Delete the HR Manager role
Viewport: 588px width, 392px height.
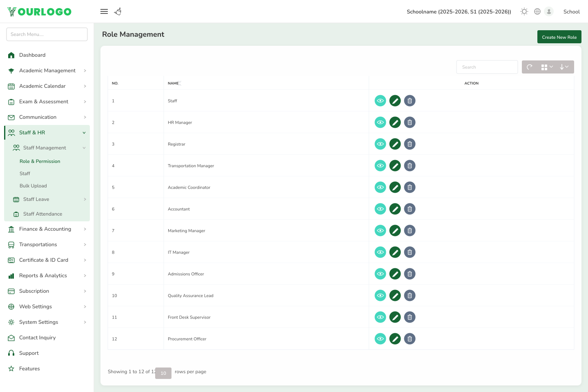click(410, 122)
